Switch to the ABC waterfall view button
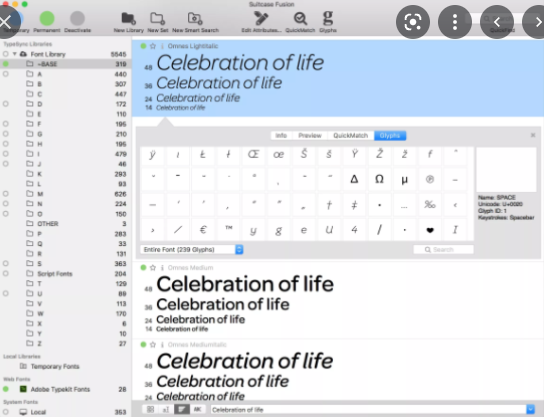 197,409
